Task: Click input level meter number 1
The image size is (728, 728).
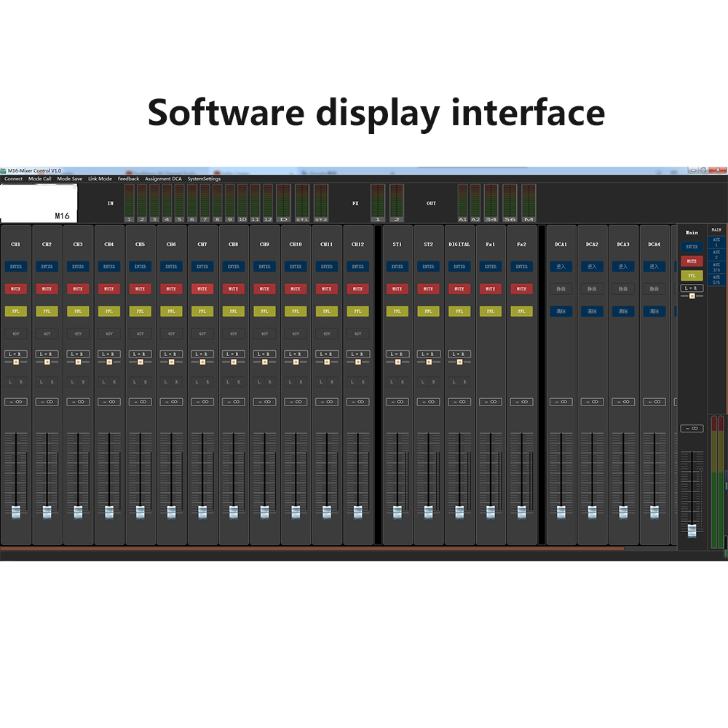Action: 129,203
